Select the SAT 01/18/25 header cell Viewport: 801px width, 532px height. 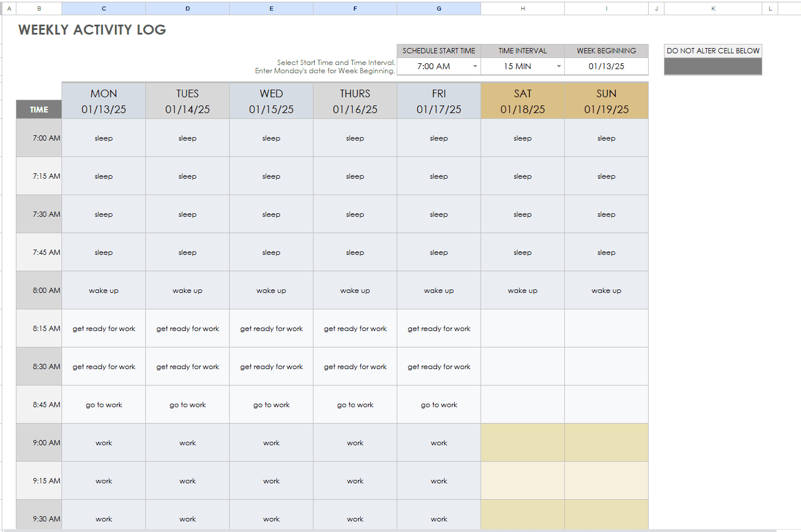click(522, 101)
